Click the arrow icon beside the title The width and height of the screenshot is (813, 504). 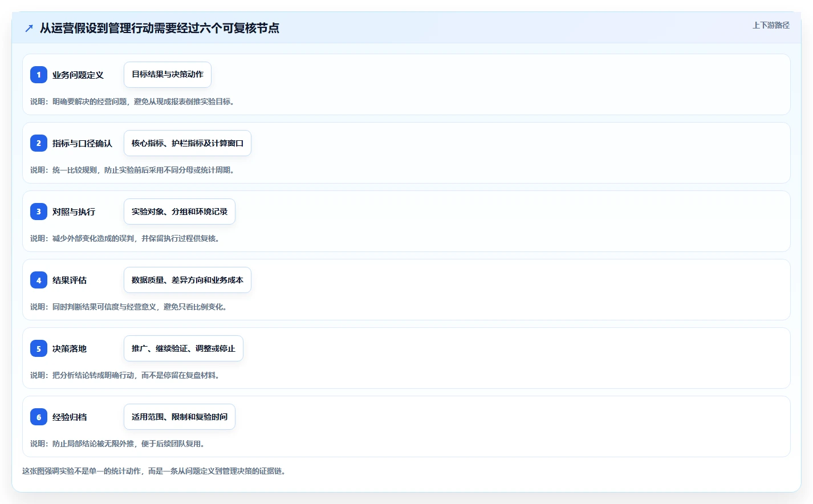pos(29,28)
